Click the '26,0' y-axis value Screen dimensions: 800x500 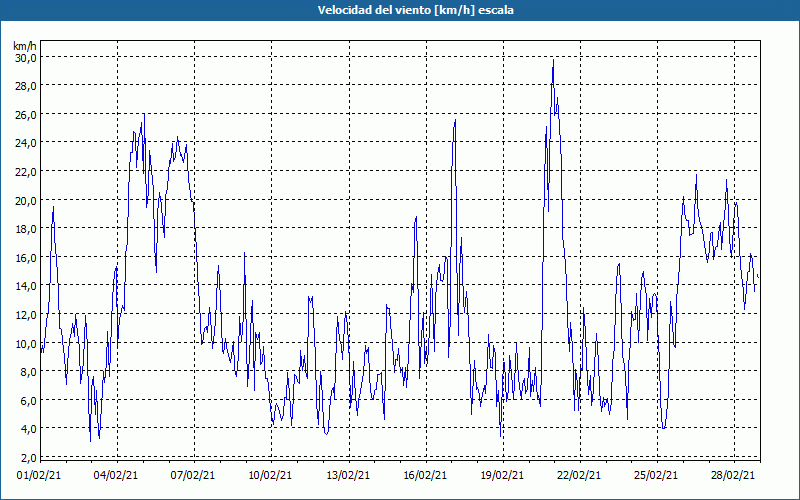(26, 115)
